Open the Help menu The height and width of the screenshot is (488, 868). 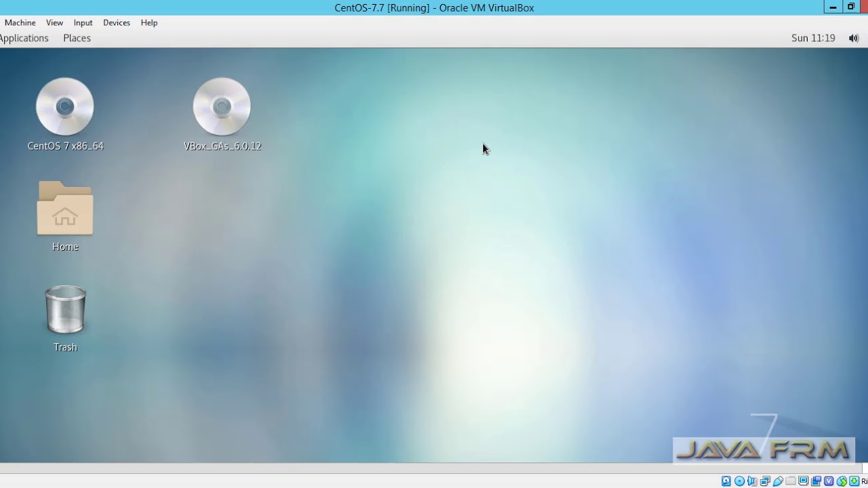click(x=149, y=22)
